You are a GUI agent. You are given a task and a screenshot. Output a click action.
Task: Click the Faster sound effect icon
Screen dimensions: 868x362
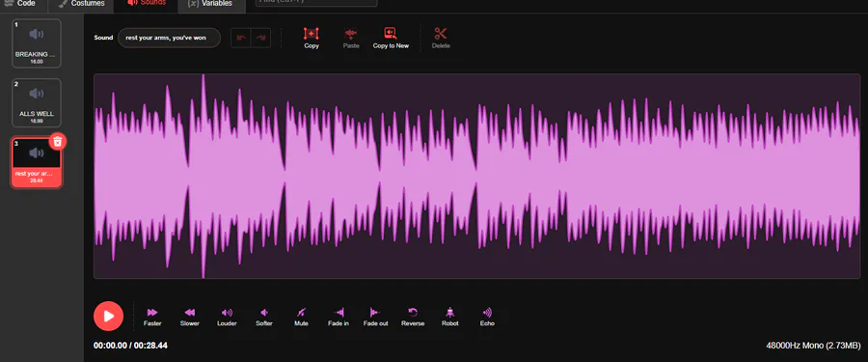152,313
